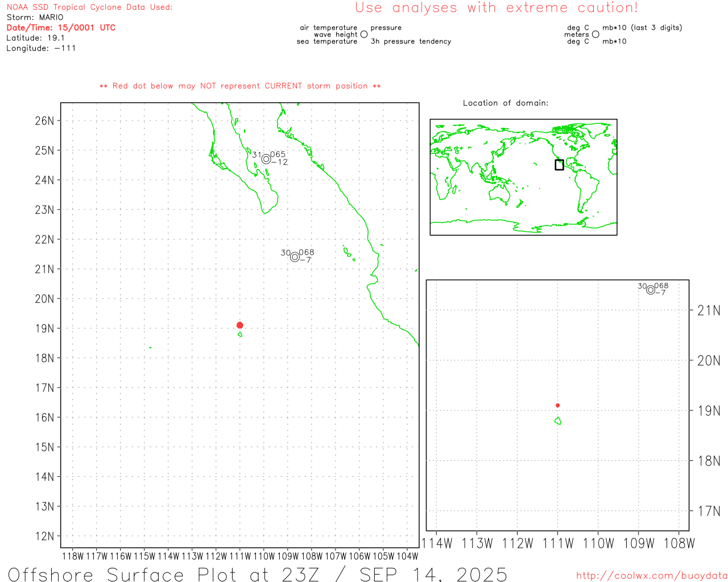Open the coolwx.com/buoydata link

[652, 576]
